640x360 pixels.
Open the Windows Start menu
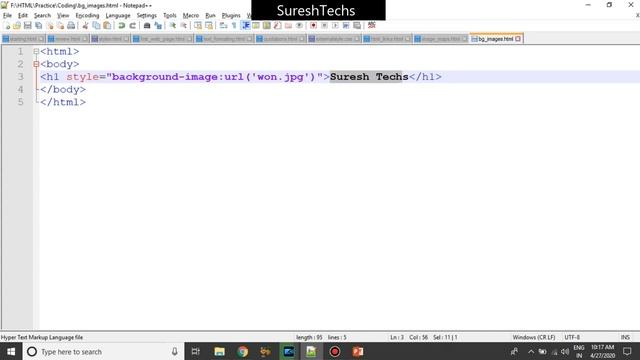[x=11, y=351]
